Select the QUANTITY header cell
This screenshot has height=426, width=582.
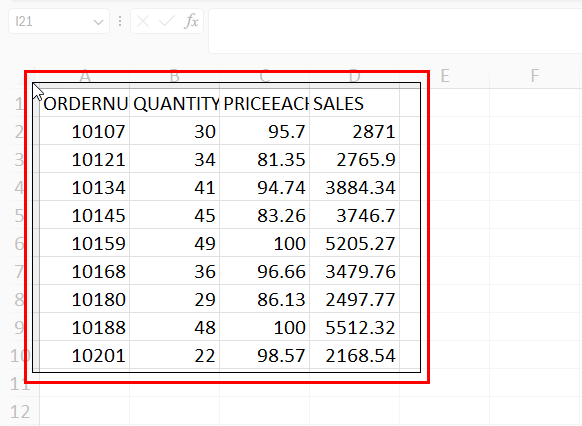(175, 103)
